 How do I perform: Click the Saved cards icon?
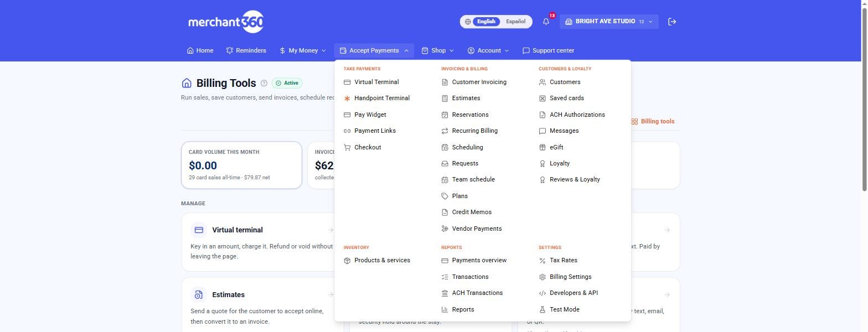pyautogui.click(x=542, y=98)
